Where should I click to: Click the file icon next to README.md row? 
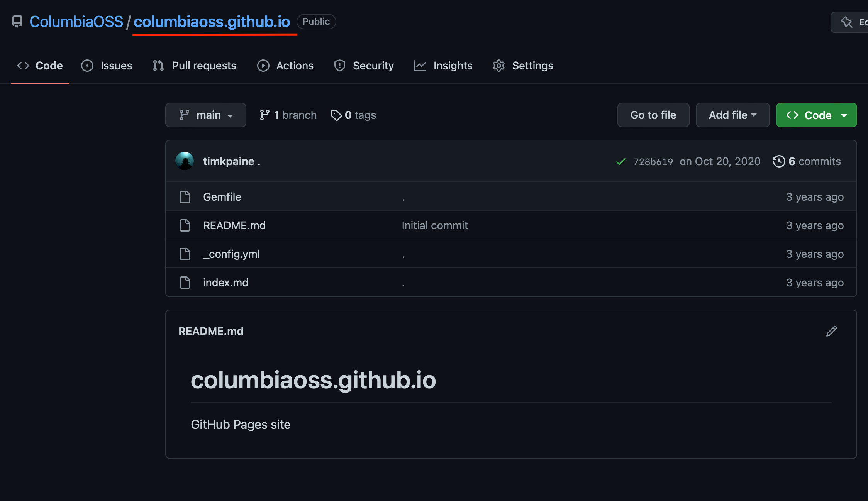click(x=185, y=225)
